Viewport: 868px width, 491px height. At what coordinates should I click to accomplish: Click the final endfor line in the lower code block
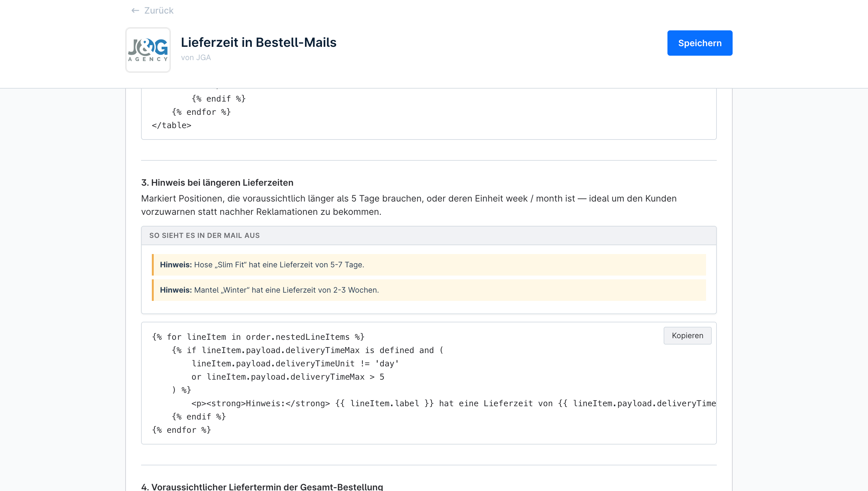coord(181,430)
